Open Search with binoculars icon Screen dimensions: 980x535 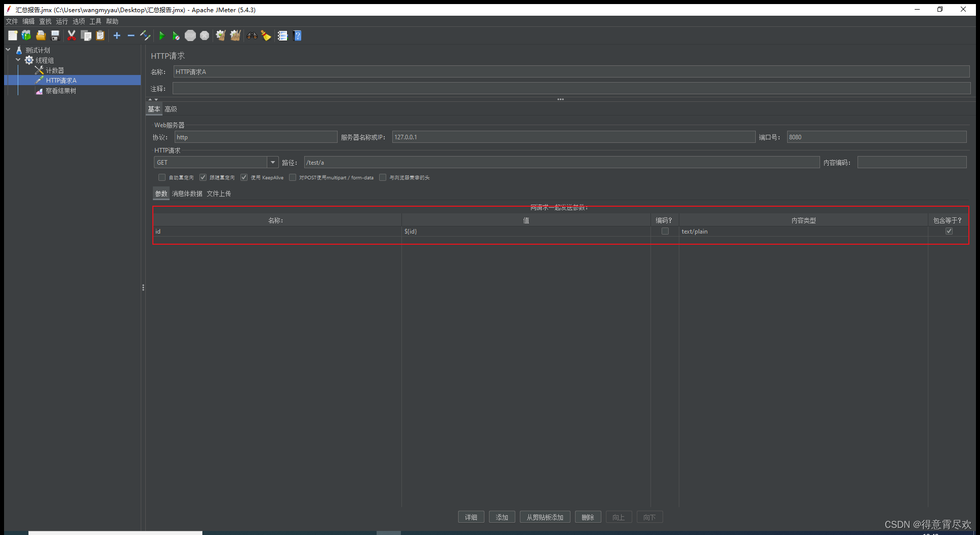[x=252, y=35]
